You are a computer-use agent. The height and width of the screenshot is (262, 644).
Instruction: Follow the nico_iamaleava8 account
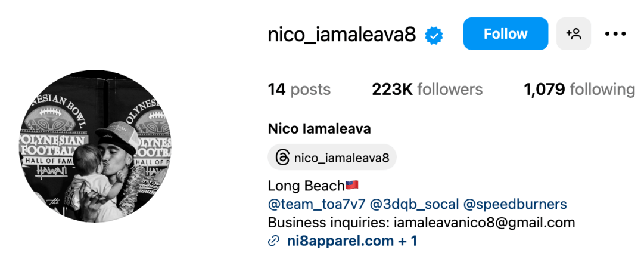point(506,34)
